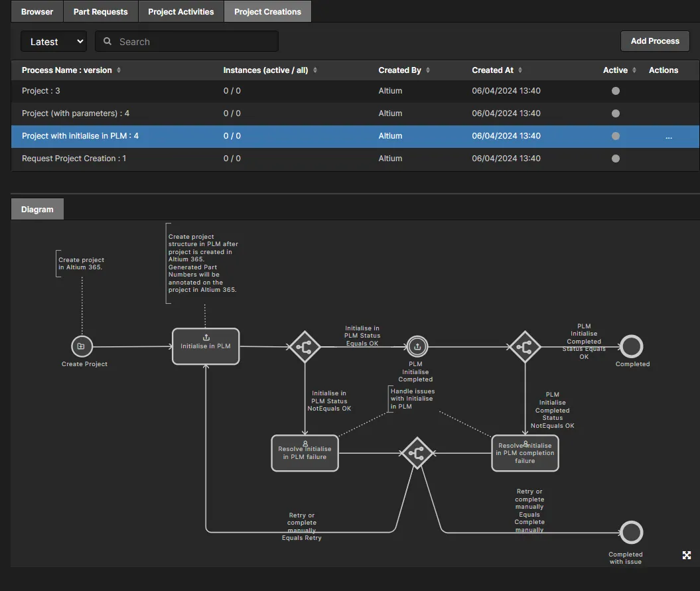
Task: Click the Completed end event circle
Action: pyautogui.click(x=631, y=346)
